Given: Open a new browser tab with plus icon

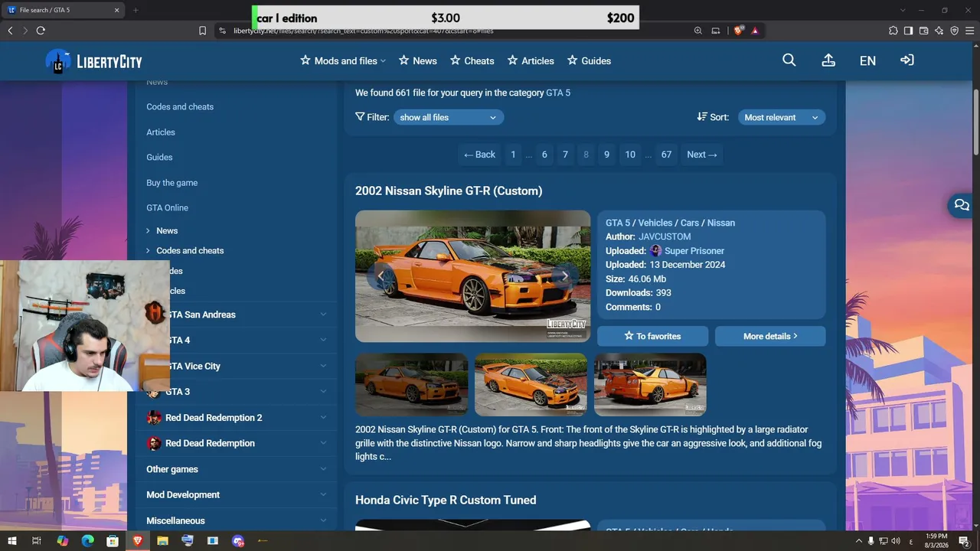Looking at the screenshot, I should [136, 10].
